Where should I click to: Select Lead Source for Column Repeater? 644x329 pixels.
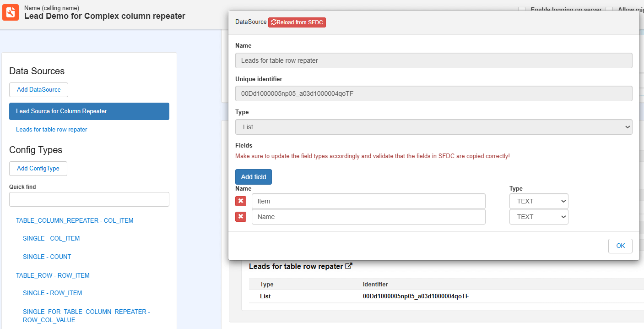[89, 111]
